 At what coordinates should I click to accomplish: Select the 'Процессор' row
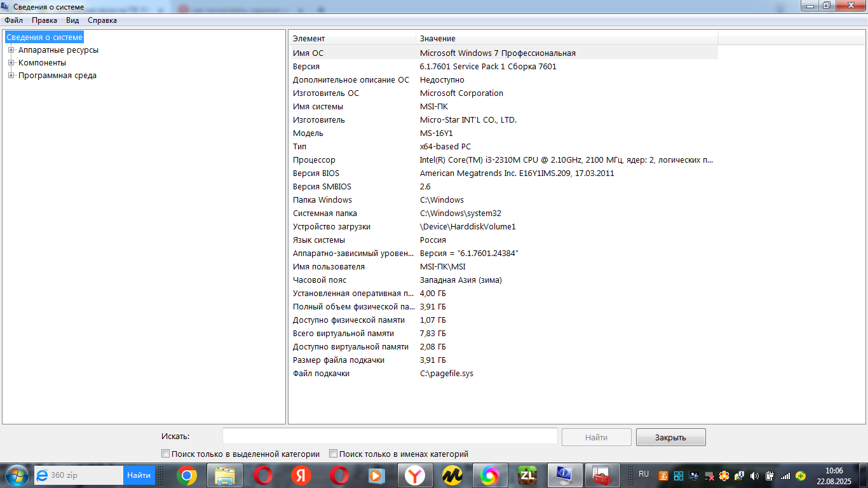[504, 160]
